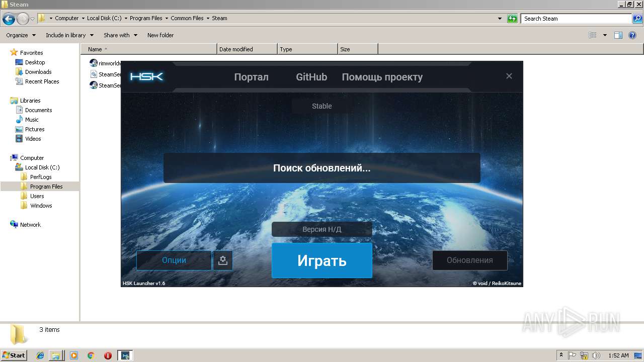The width and height of the screenshot is (644, 362).
Task: Click the Играть play button
Action: tap(322, 260)
